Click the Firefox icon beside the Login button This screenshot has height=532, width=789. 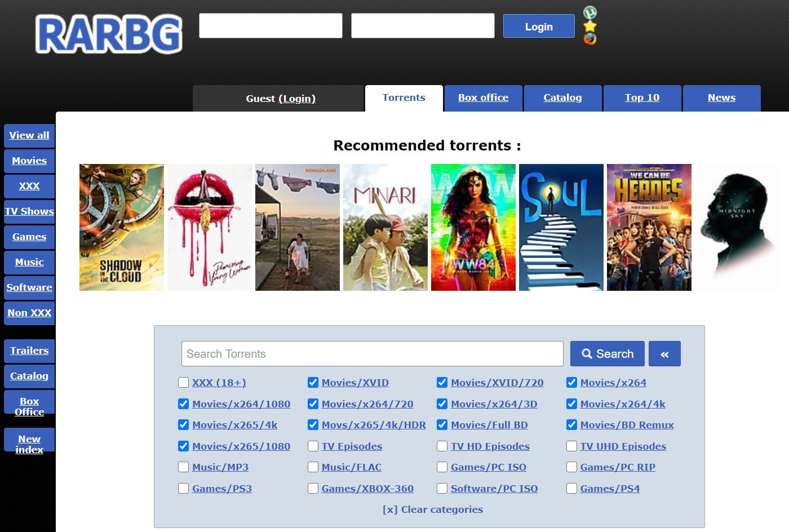pyautogui.click(x=589, y=39)
